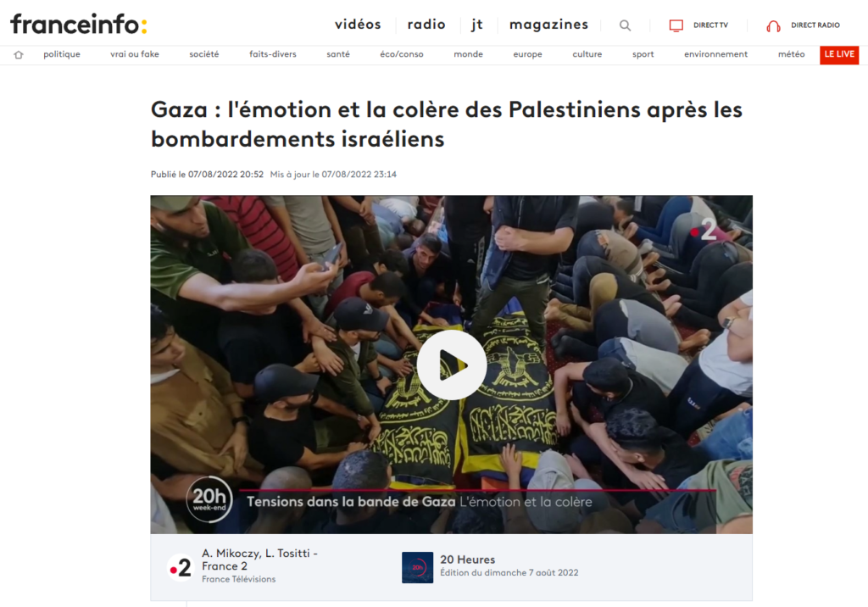Select the politique category

tap(62, 54)
